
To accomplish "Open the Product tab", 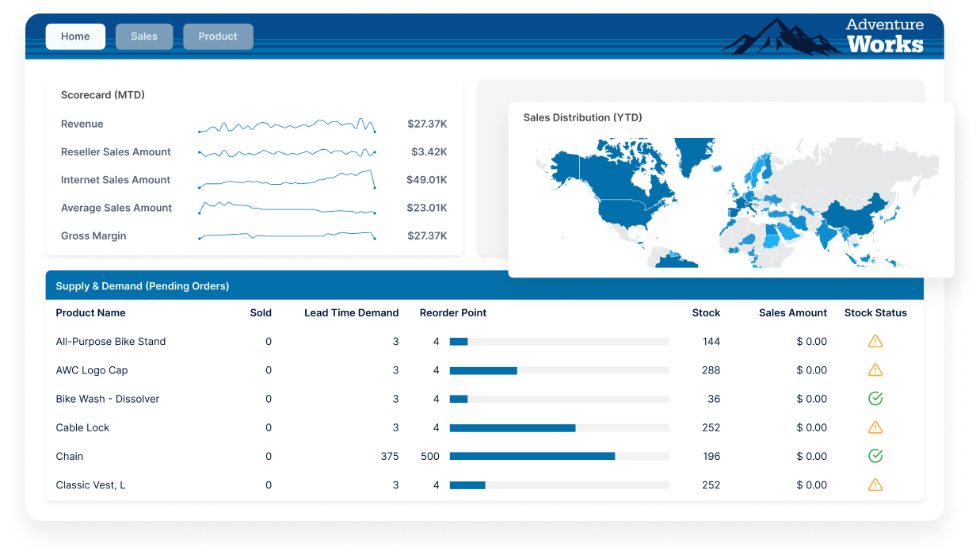I will click(218, 36).
